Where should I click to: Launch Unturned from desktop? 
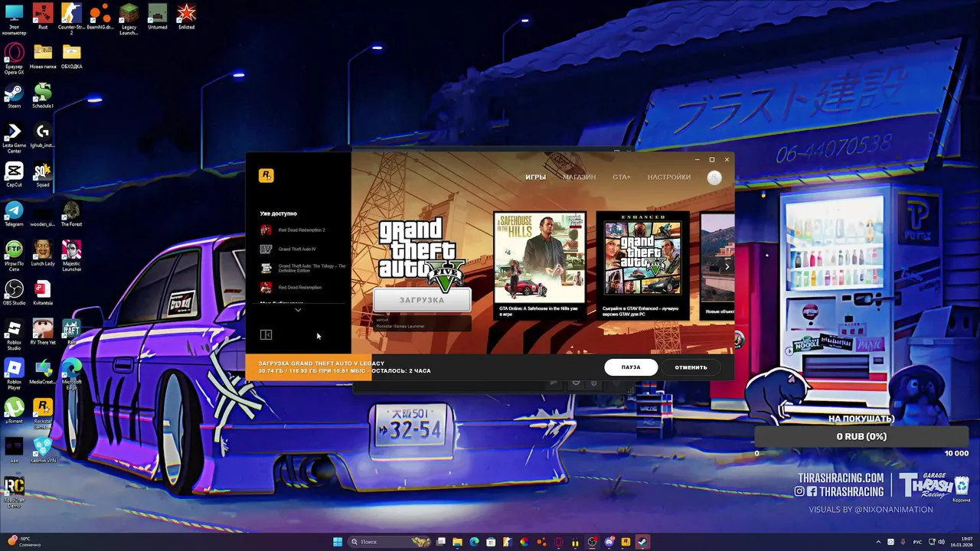158,17
